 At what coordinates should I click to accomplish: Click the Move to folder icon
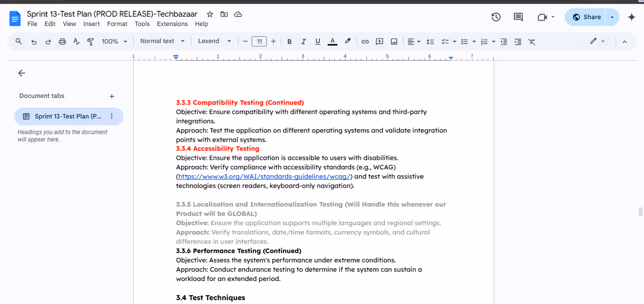tap(224, 15)
